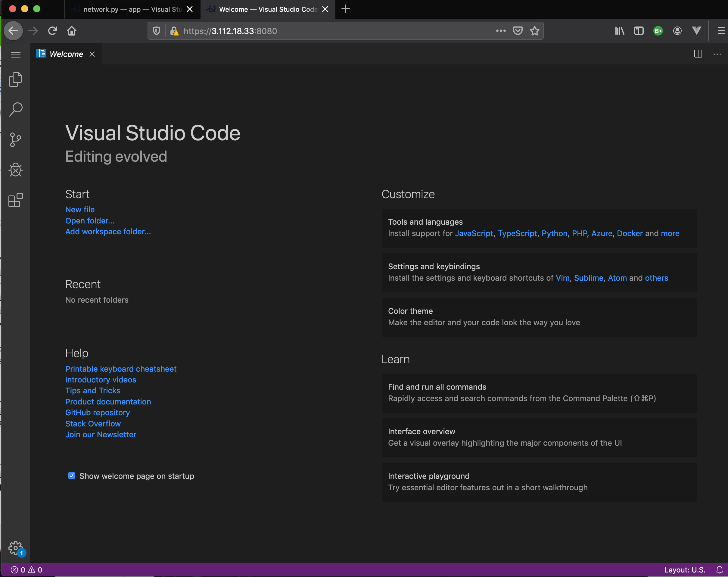Switch to network.py browser tab
This screenshot has height=577, width=728.
pos(132,9)
